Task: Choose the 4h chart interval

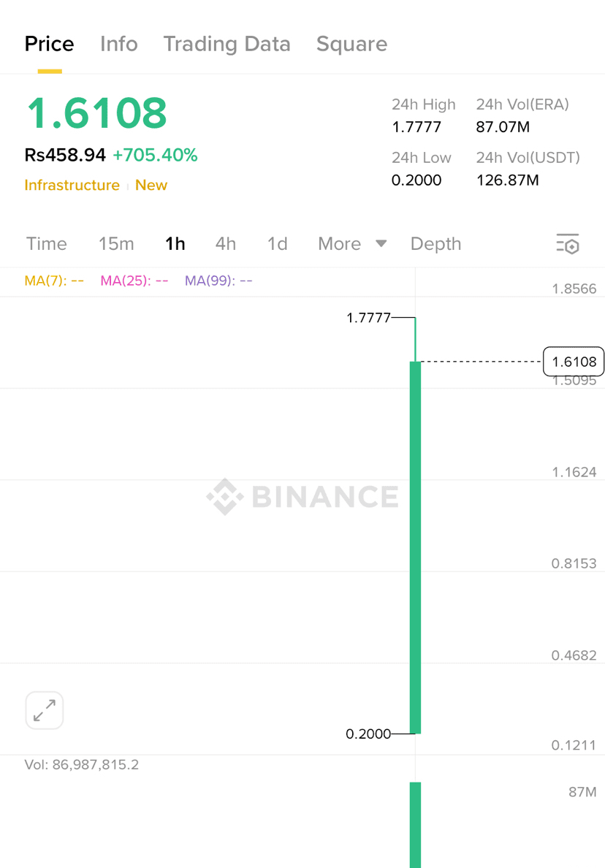Action: click(x=226, y=244)
